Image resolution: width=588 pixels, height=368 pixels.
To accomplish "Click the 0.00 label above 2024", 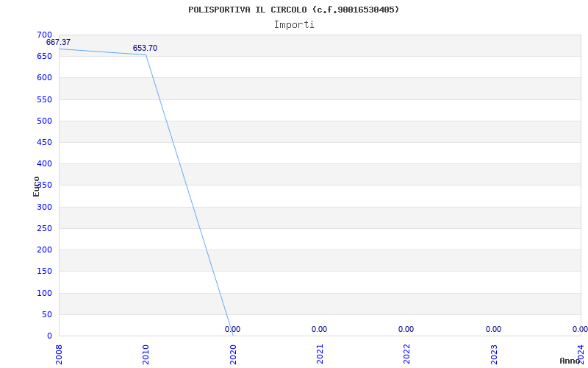I will click(580, 329).
